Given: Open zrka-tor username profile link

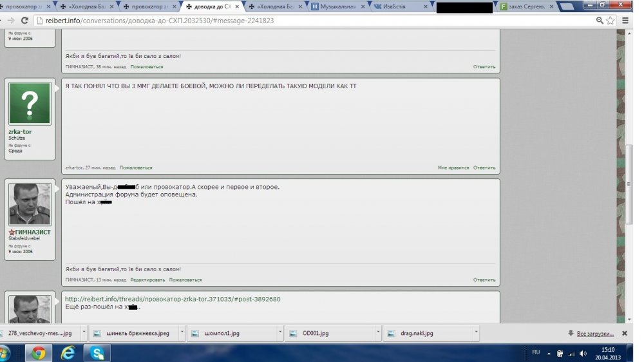Looking at the screenshot, I should 20,131.
